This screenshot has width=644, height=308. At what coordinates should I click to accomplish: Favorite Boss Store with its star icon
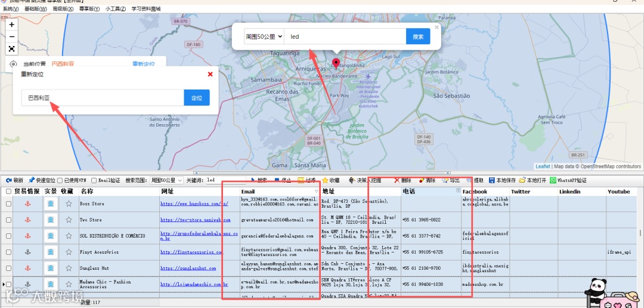(x=69, y=204)
